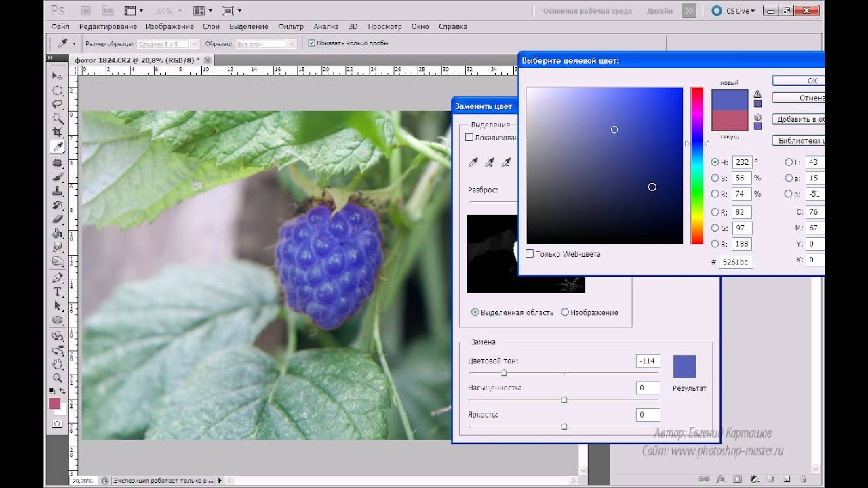The image size is (868, 488).
Task: Select the S: saturation radio button
Action: click(715, 178)
